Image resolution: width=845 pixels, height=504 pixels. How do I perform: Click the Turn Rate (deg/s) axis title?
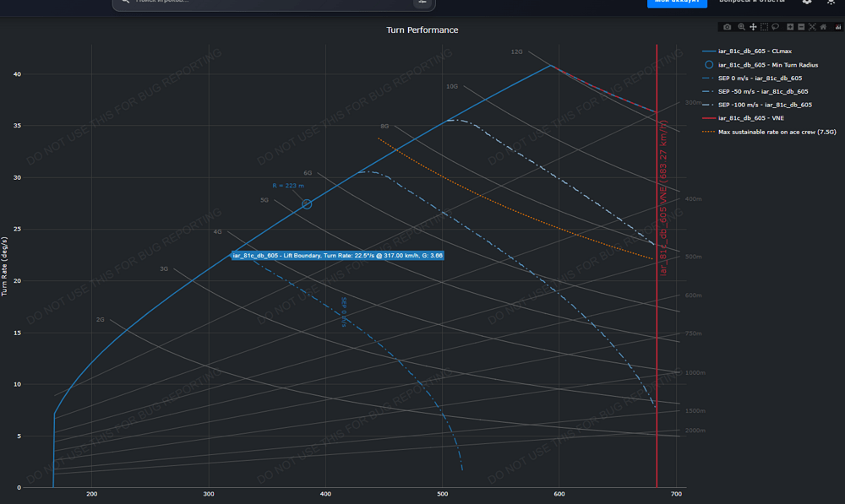[4, 266]
